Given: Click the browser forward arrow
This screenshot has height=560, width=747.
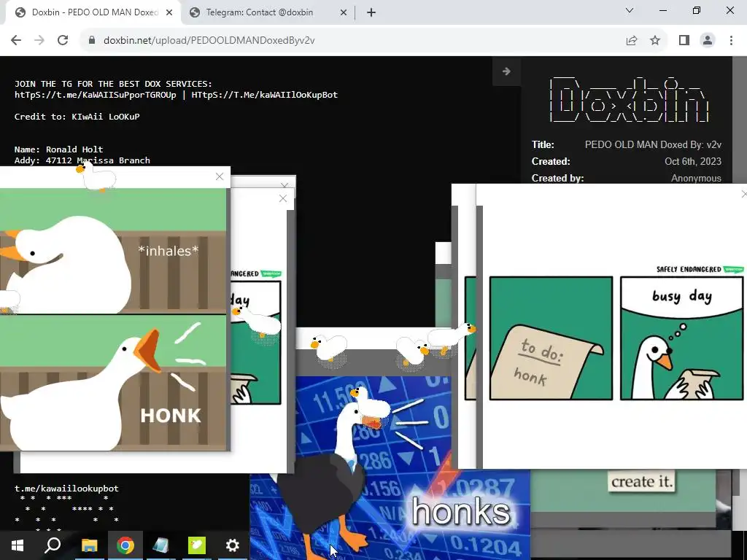Looking at the screenshot, I should [x=39, y=41].
